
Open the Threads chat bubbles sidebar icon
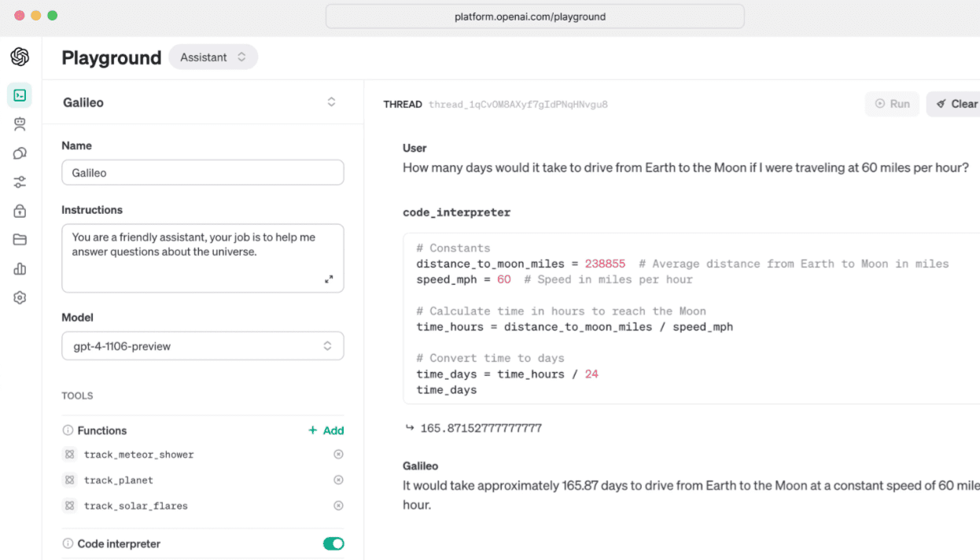tap(20, 153)
